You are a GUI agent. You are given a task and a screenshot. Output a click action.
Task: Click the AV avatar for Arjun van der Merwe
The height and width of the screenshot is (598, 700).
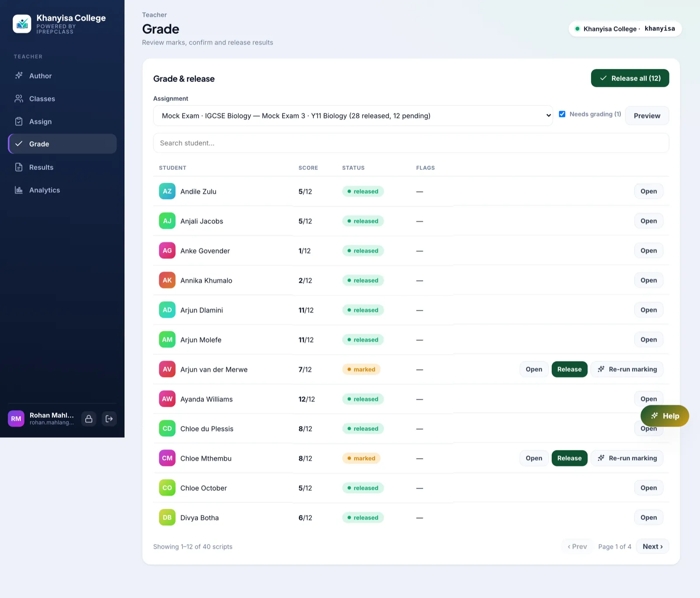(167, 369)
